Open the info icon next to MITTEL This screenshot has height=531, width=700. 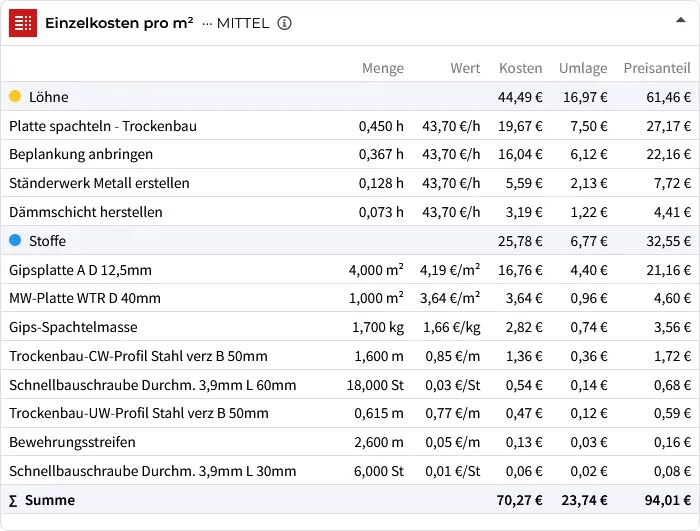(284, 23)
